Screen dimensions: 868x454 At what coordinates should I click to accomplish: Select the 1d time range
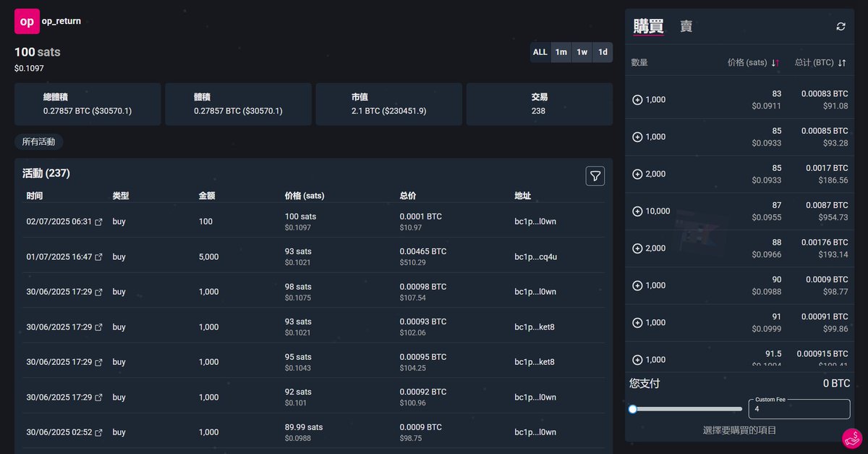603,52
